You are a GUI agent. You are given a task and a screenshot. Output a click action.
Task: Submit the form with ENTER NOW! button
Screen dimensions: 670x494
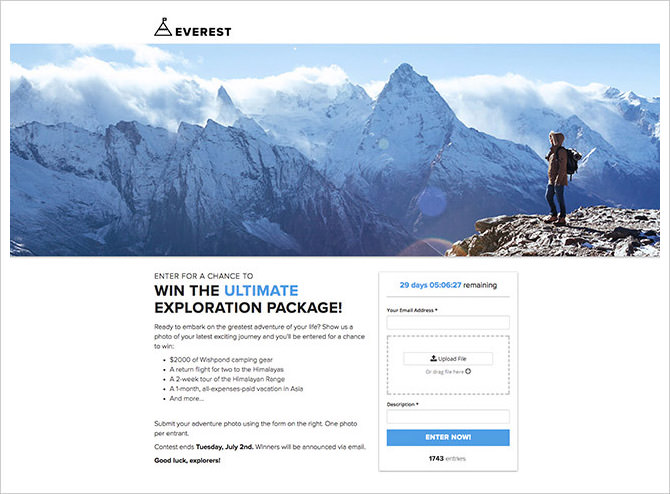(448, 437)
